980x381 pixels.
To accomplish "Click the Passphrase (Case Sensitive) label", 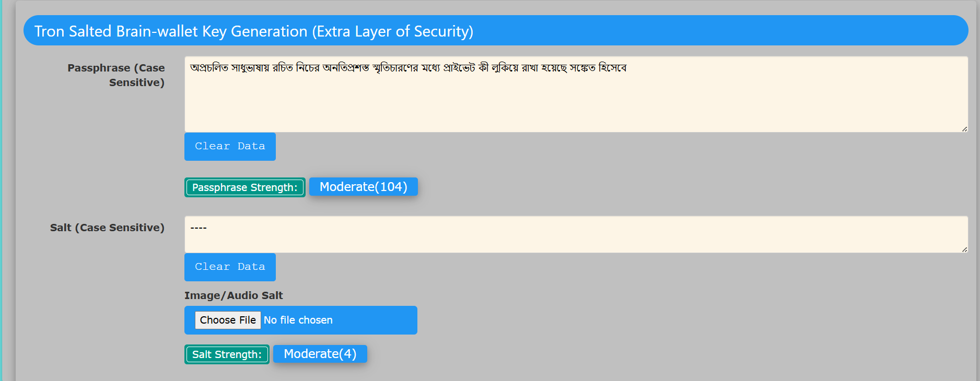I will coord(116,75).
